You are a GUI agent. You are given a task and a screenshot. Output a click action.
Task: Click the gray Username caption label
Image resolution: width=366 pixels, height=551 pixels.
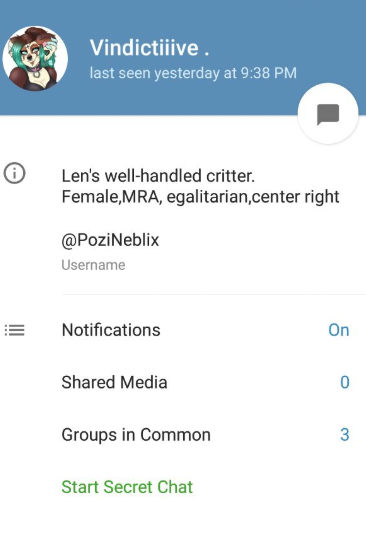[93, 265]
